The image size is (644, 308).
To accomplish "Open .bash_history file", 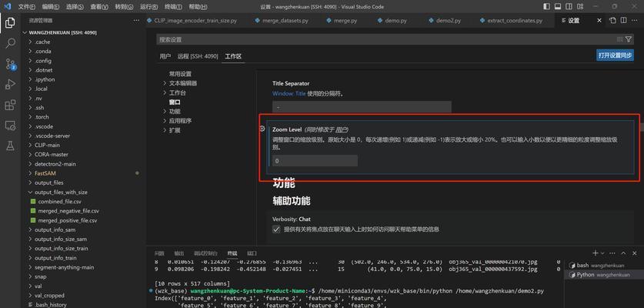I will click(x=51, y=305).
